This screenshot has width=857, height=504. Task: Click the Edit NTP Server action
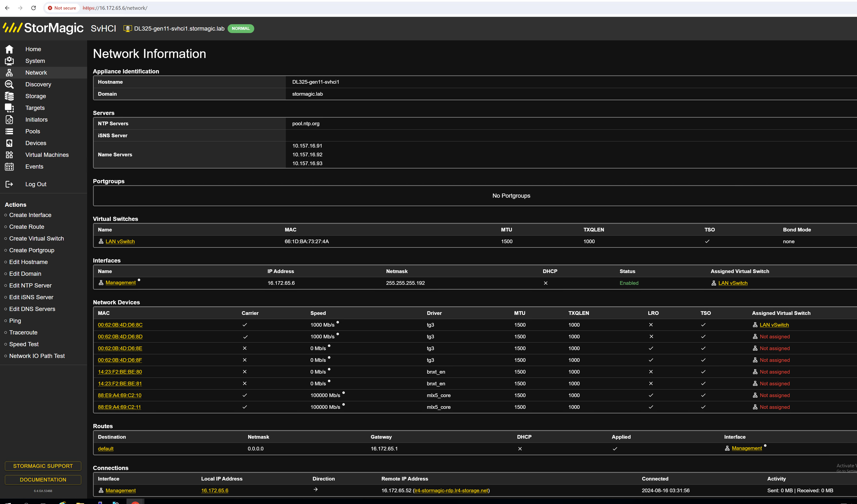(x=30, y=285)
